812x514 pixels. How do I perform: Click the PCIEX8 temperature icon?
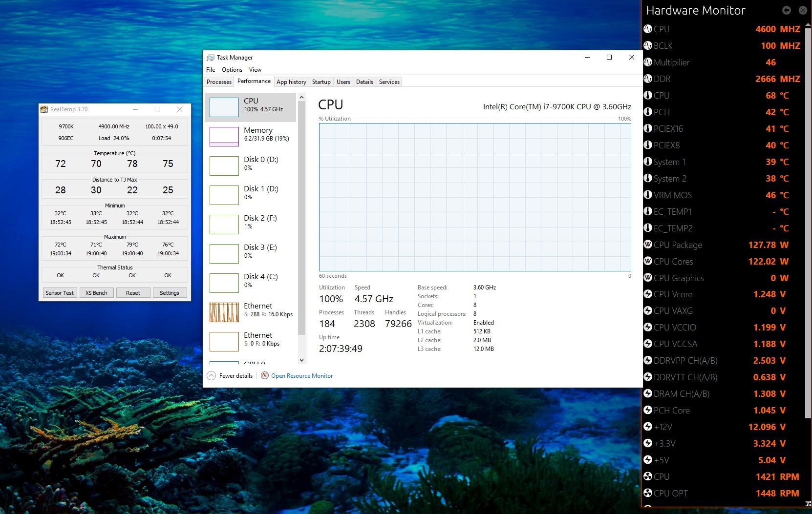tap(648, 145)
